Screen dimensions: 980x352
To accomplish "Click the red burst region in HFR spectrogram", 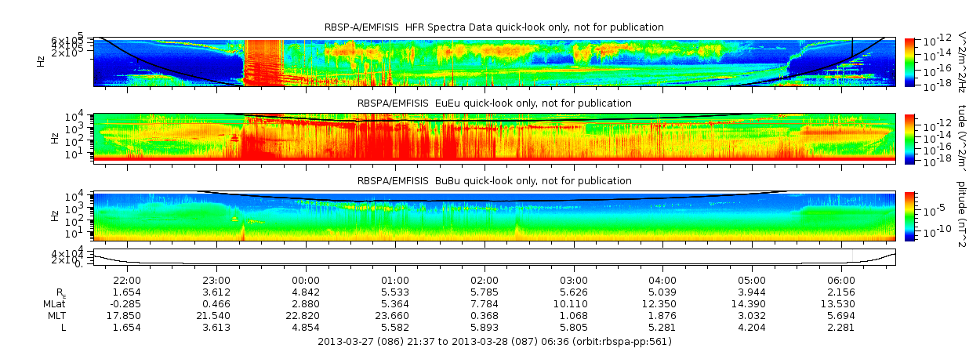I will (x=263, y=61).
